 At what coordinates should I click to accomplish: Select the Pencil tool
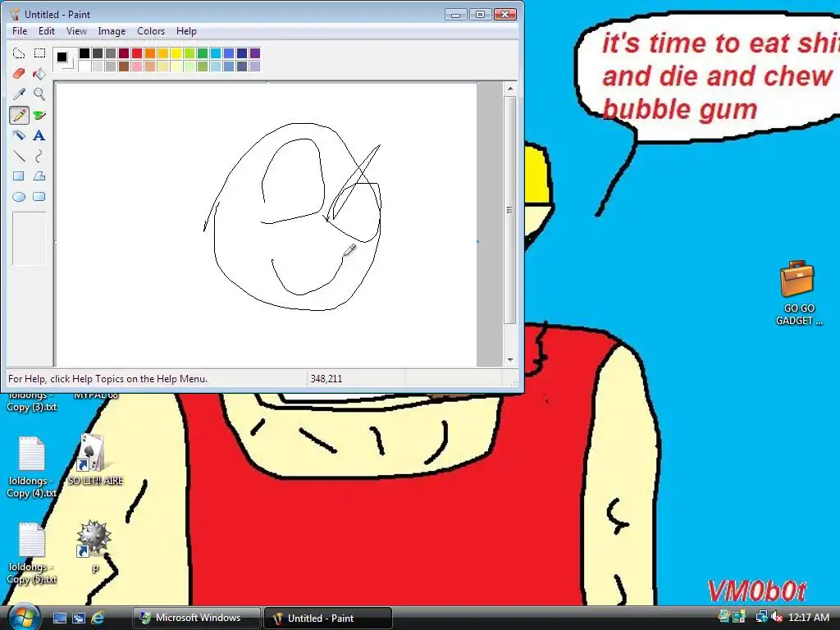[x=19, y=115]
